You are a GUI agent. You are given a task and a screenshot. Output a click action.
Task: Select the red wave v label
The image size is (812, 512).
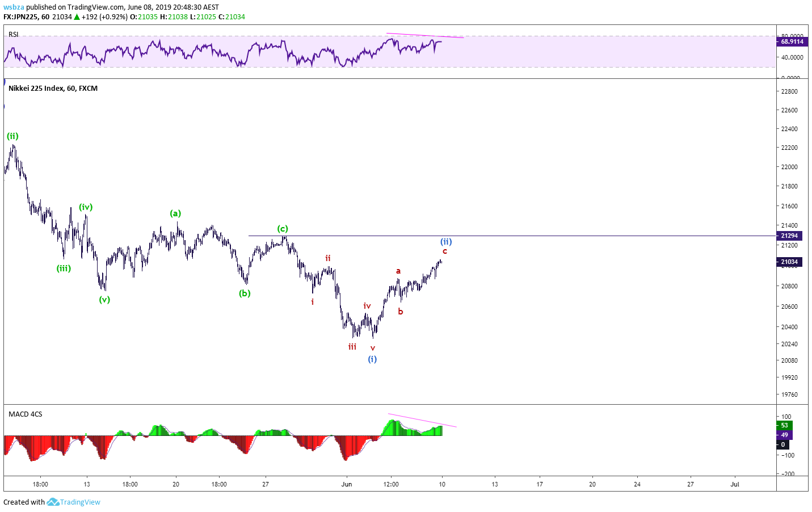coord(373,348)
